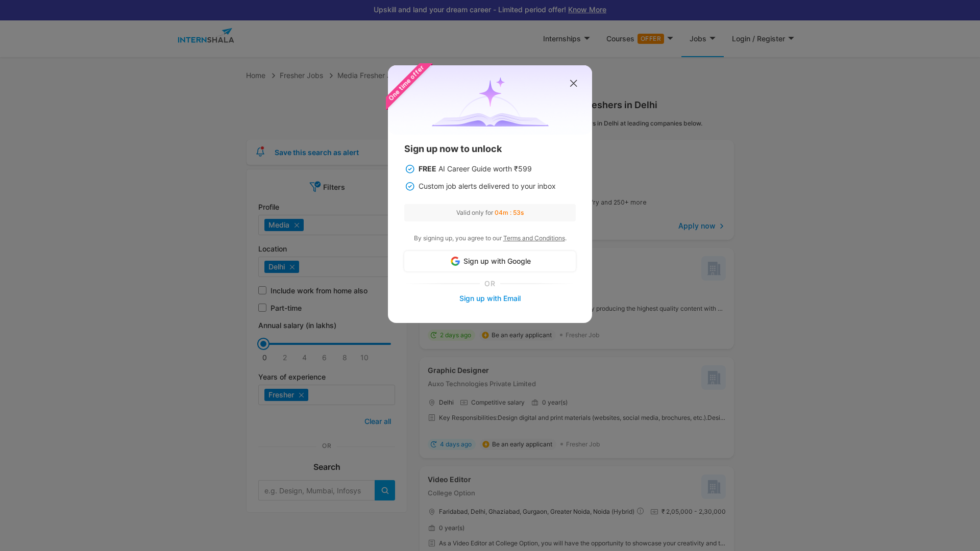Click the annual salary slider handle
This screenshot has height=551, width=980.
pos(263,344)
